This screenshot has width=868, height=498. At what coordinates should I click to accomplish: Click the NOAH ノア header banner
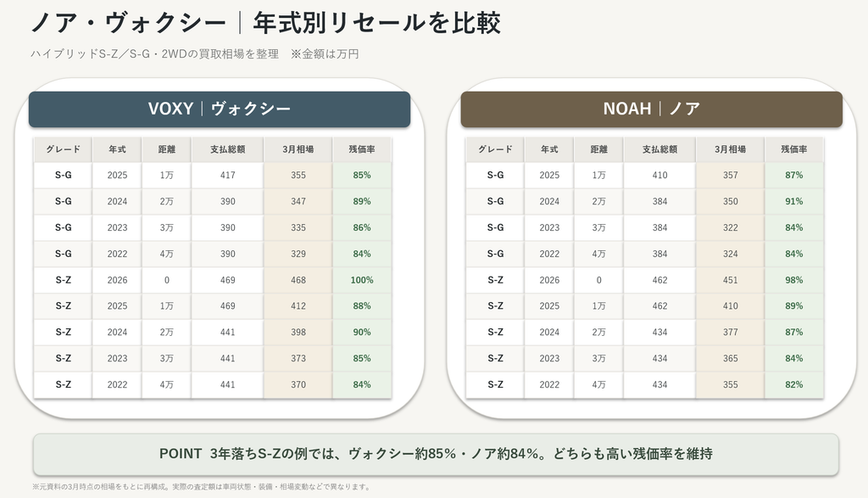coord(652,109)
